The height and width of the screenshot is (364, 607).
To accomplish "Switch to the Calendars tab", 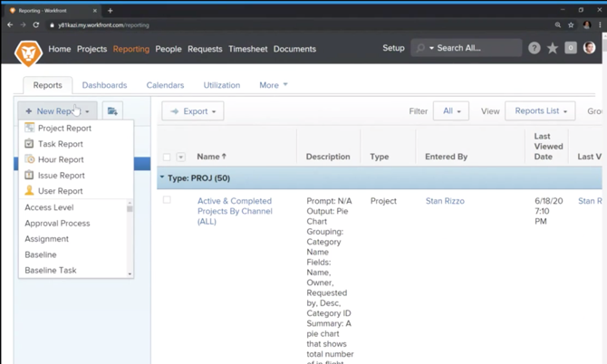I will tap(165, 85).
